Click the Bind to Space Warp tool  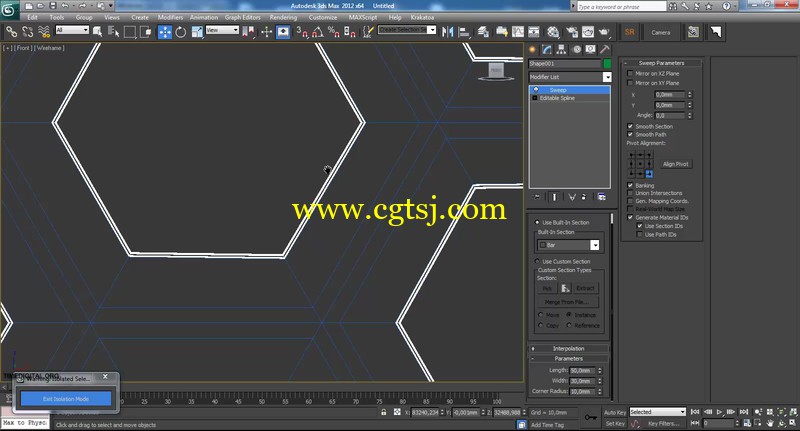click(44, 32)
